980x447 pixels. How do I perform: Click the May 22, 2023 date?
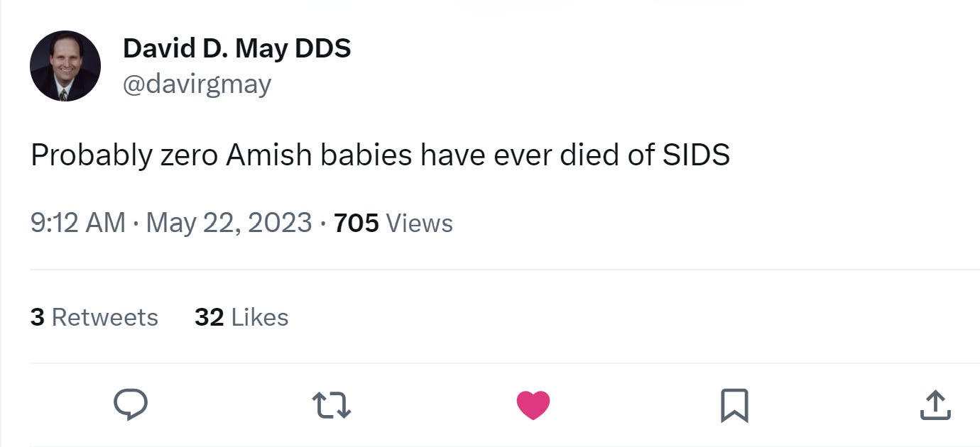[229, 223]
